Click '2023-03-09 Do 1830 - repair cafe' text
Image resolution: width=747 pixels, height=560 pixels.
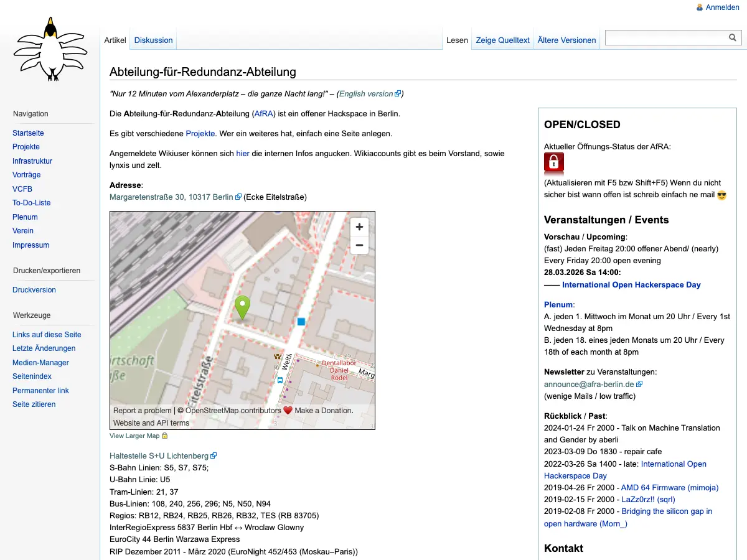click(x=603, y=452)
